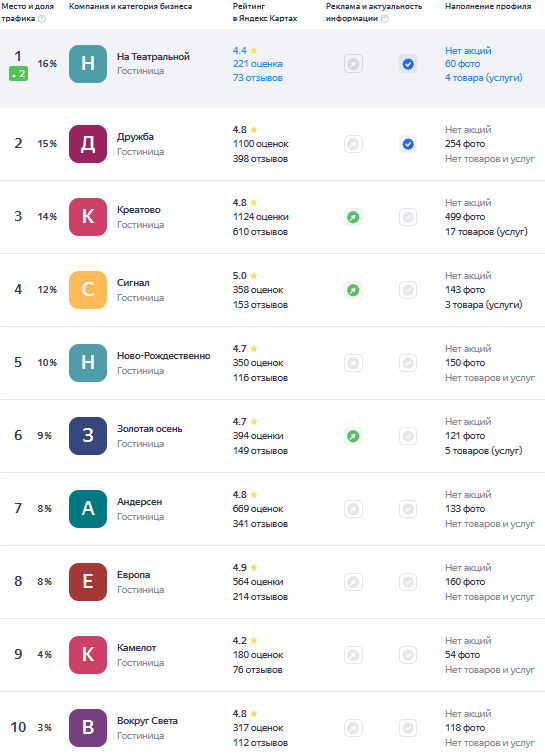Click the green advertising icon for Золотая осень

[353, 436]
